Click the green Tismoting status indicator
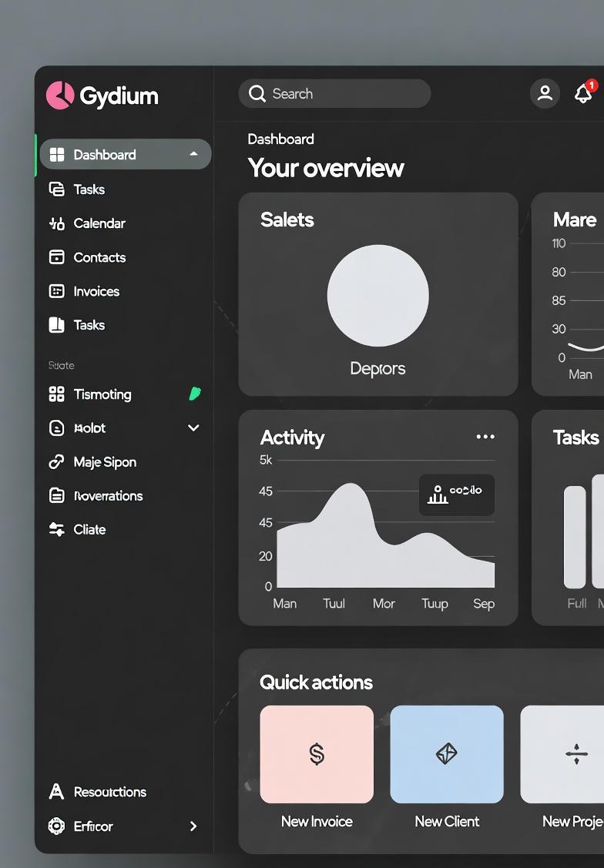This screenshot has width=604, height=868. point(195,394)
